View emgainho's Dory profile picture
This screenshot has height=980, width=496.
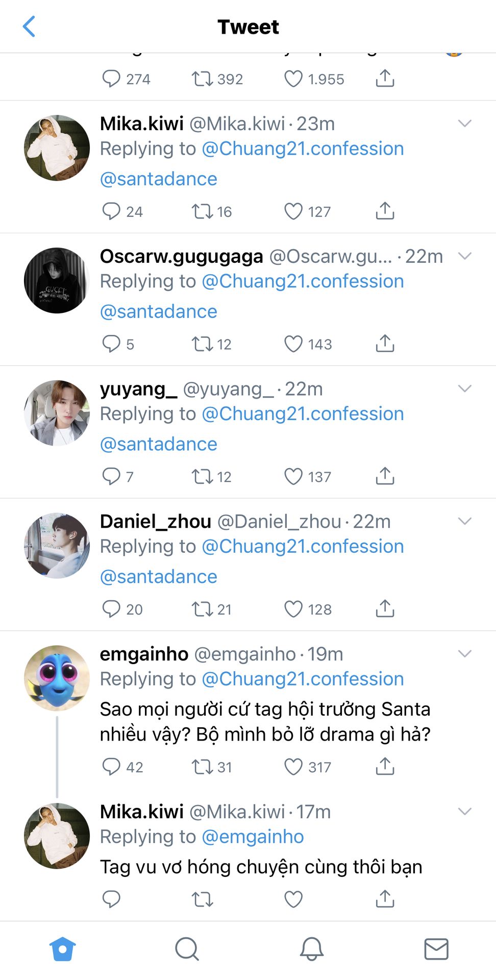pyautogui.click(x=57, y=678)
